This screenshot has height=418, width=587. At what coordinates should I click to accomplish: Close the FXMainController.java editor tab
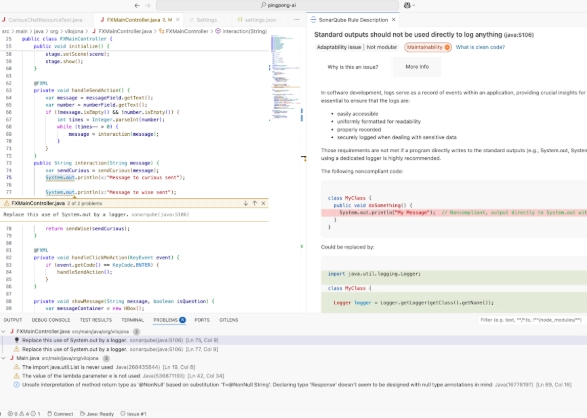click(178, 20)
